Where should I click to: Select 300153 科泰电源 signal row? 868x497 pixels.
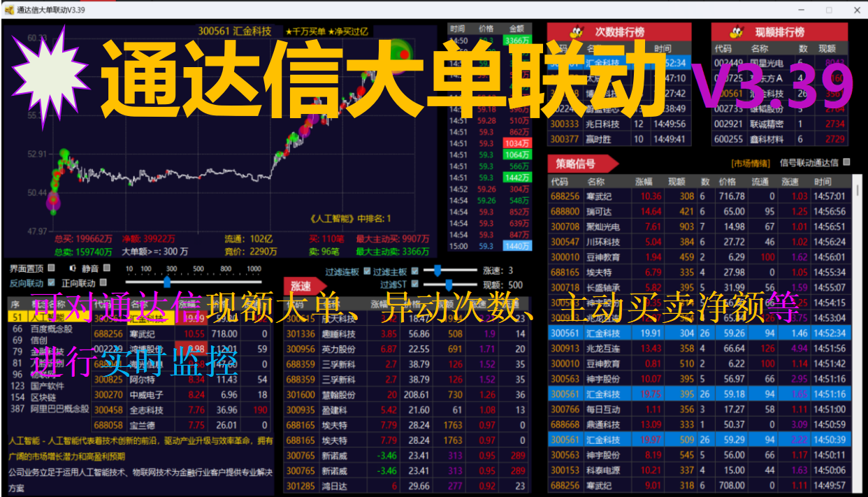(x=699, y=470)
